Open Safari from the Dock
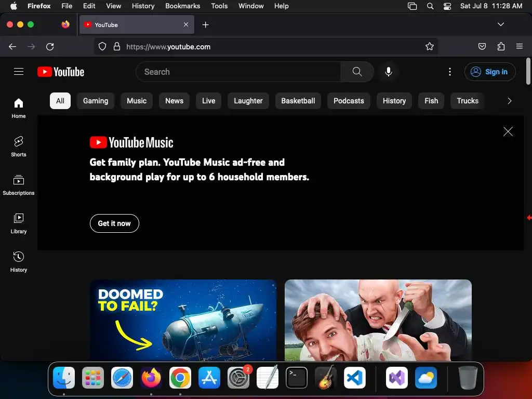Image resolution: width=532 pixels, height=399 pixels. click(122, 378)
